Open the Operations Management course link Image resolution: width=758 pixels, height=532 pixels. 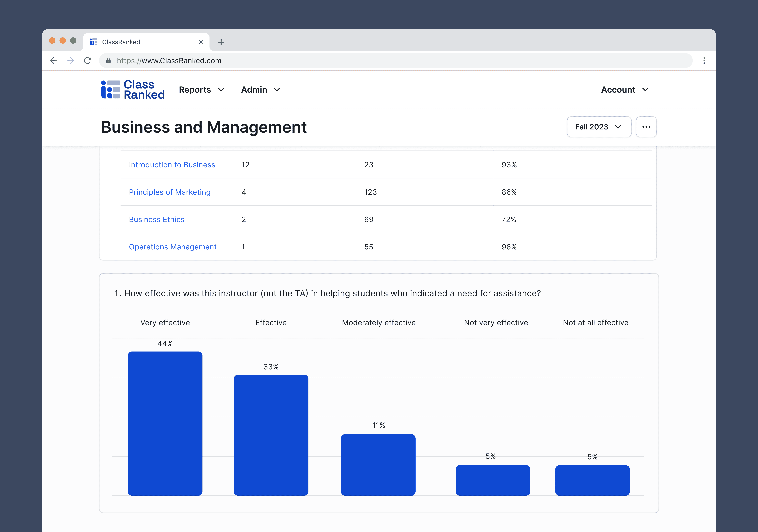pyautogui.click(x=172, y=247)
